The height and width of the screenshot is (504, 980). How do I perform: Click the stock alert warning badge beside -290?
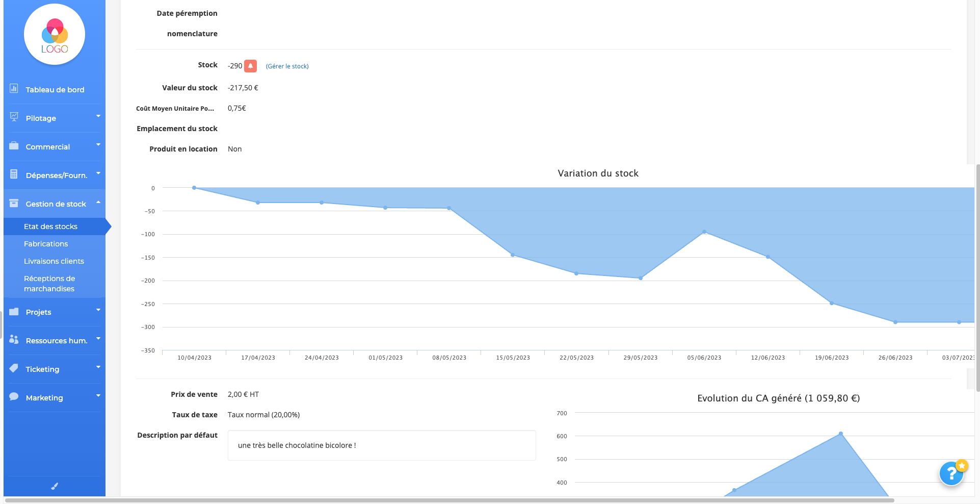pyautogui.click(x=250, y=66)
